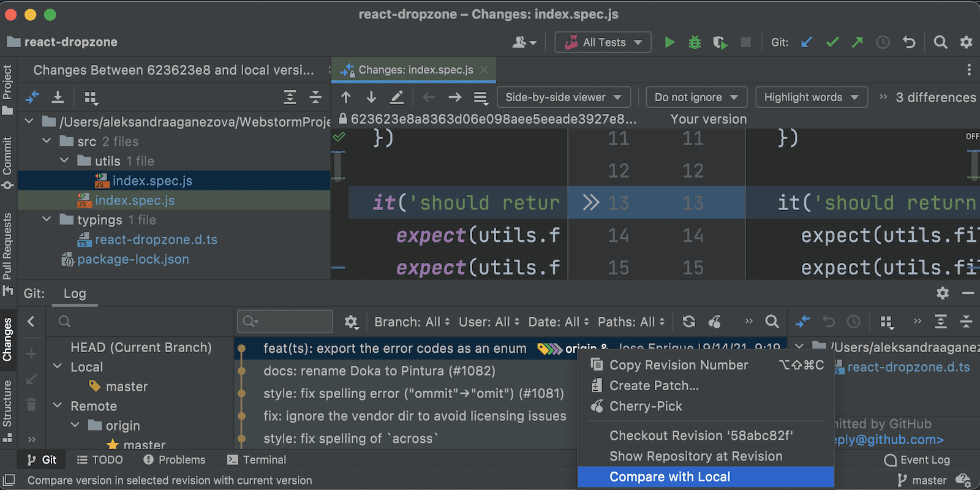The height and width of the screenshot is (490, 980).
Task: Switch to the Log tab
Action: (75, 293)
